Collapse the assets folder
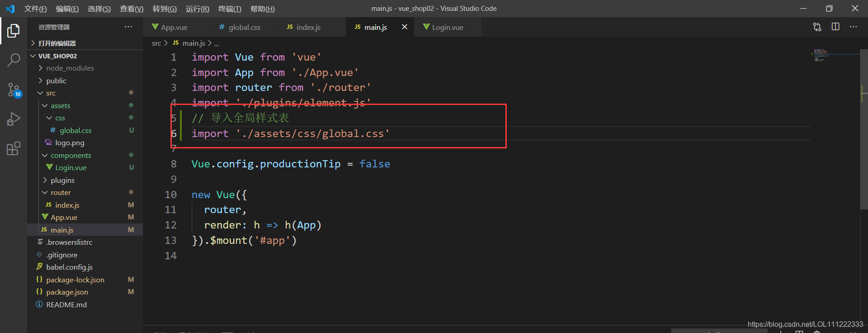 click(85, 105)
